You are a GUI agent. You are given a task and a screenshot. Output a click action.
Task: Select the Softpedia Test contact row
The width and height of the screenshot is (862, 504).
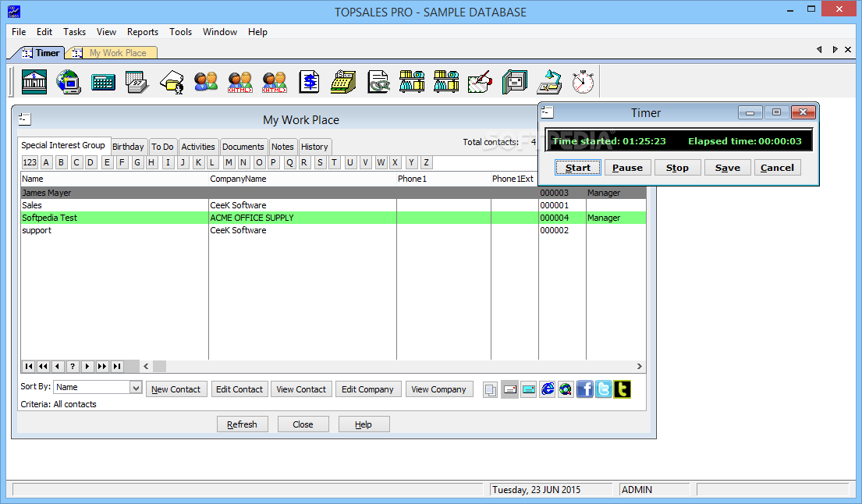(333, 218)
